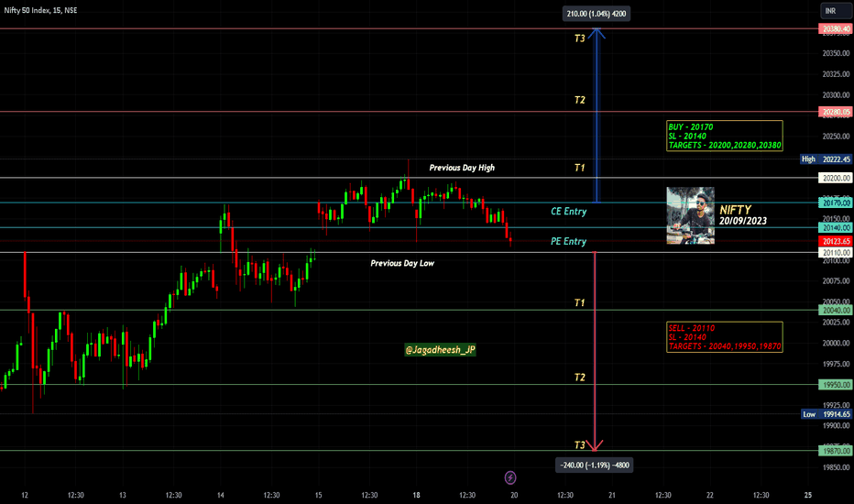Image resolution: width=854 pixels, height=504 pixels.
Task: Click the PE Entry label
Action: pos(569,241)
